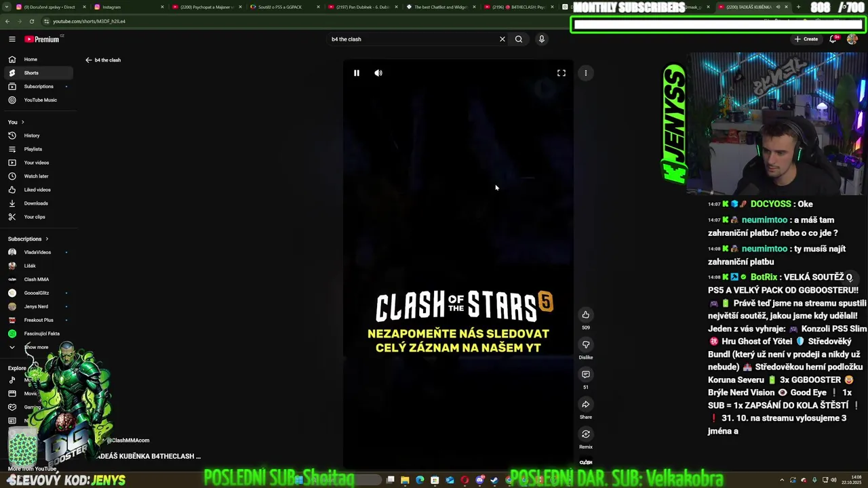Screen dimensions: 868x488
Task: Open comments on the Short
Action: pos(586,374)
